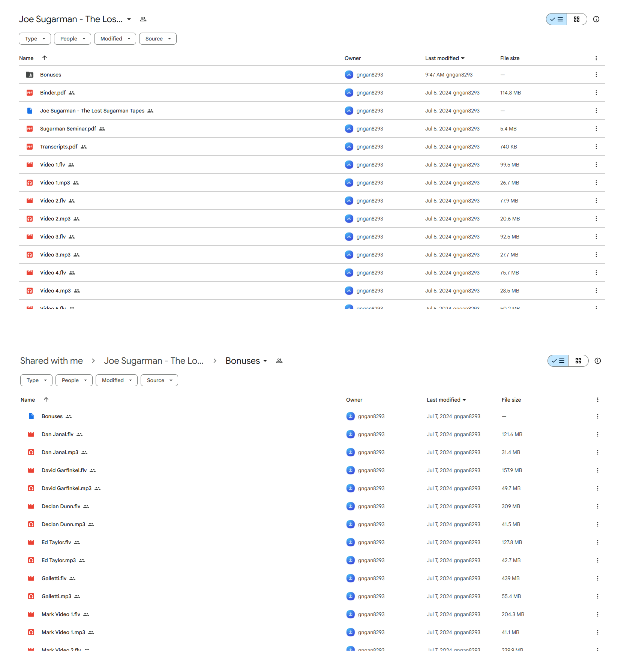Select the David Garfinkel.mp3 file

(x=313, y=488)
